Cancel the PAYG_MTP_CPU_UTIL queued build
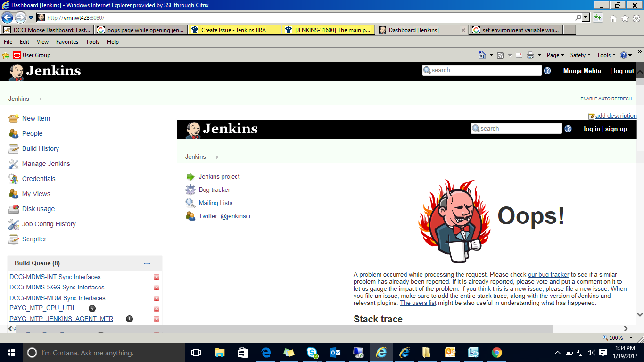This screenshot has width=644, height=362. tap(157, 309)
